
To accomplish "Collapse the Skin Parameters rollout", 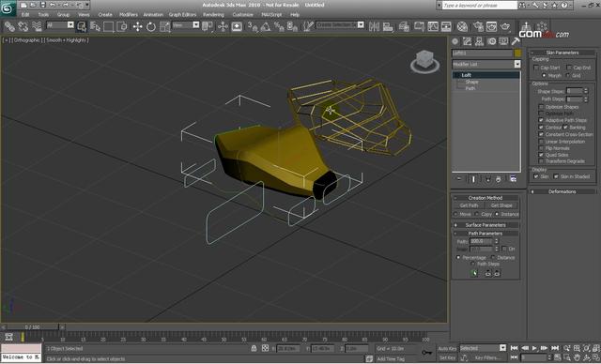I will [x=562, y=53].
